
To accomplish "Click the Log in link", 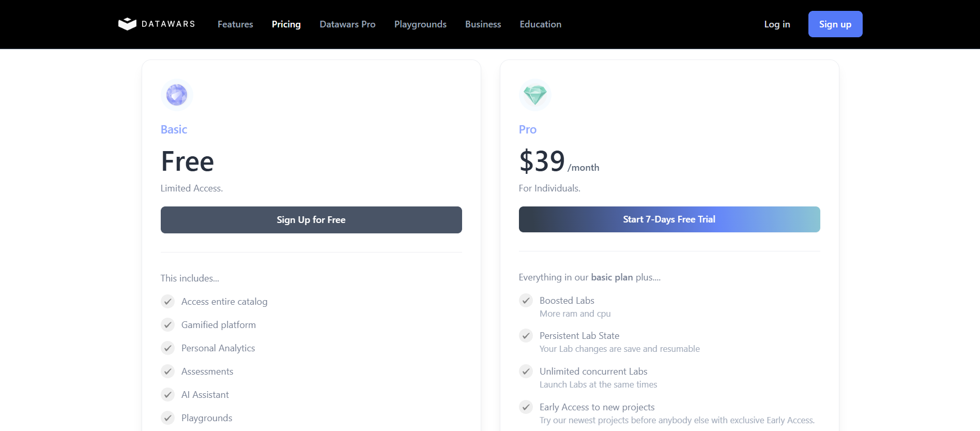I will (777, 24).
